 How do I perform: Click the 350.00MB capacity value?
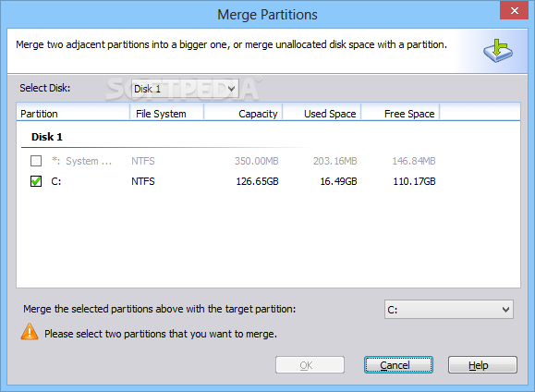coord(257,161)
